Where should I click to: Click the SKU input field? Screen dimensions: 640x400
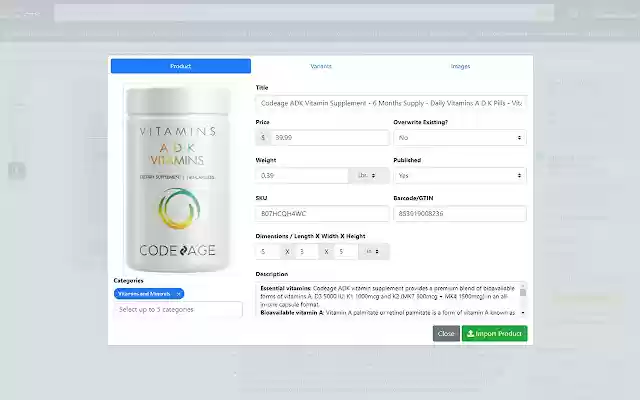322,213
